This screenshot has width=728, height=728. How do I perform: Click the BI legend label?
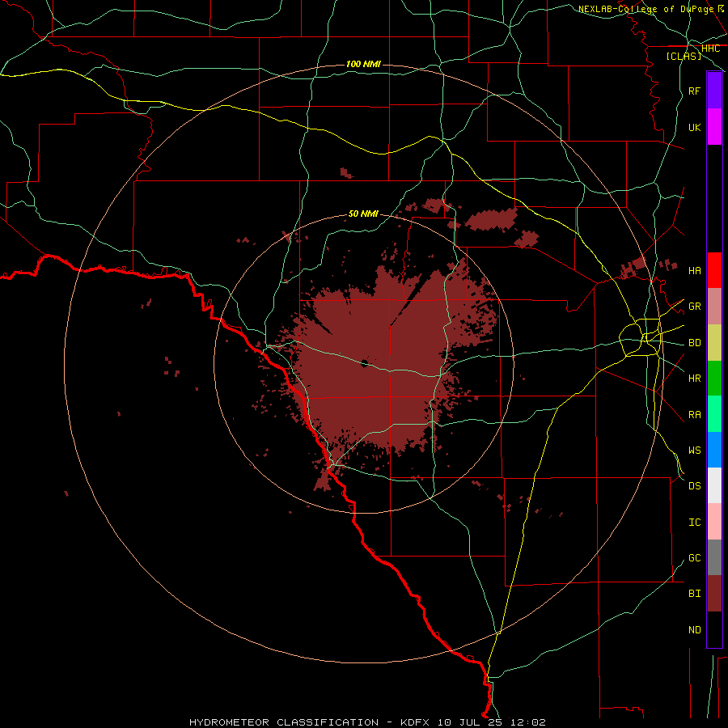coord(694,594)
